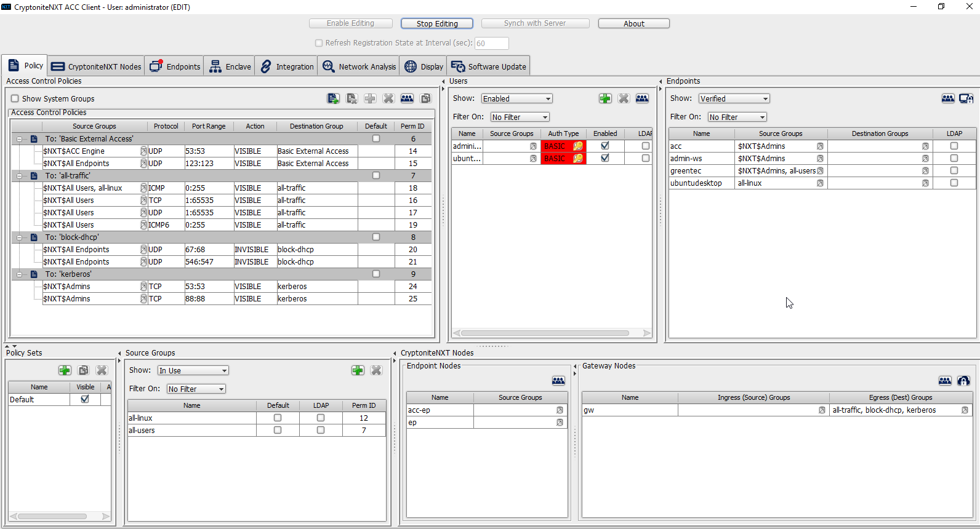Toggle Visible checkbox for Default policy set

coord(85,399)
